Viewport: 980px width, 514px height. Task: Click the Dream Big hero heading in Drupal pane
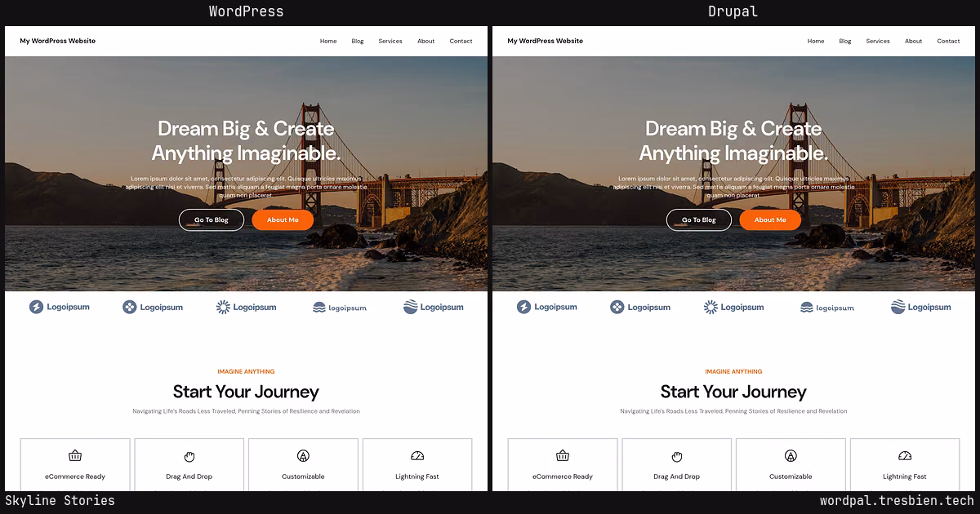coord(733,140)
